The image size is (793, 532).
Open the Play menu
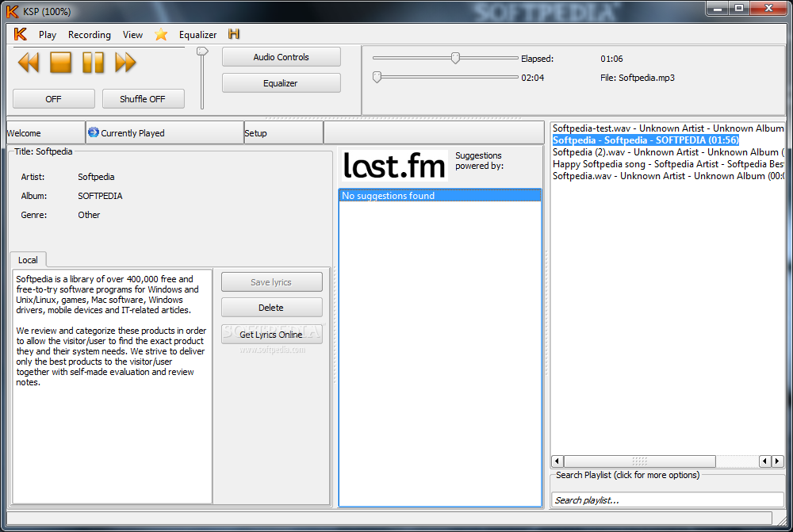point(48,34)
